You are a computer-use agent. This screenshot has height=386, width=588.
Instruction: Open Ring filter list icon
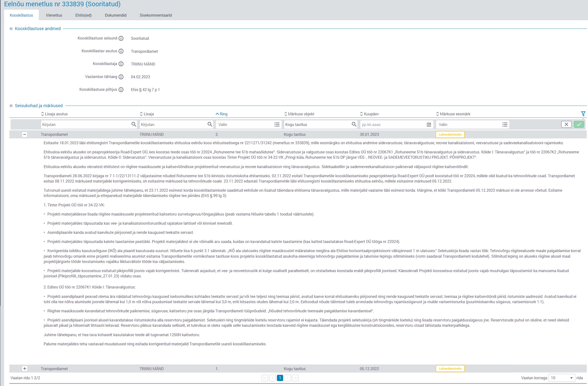[x=277, y=124]
